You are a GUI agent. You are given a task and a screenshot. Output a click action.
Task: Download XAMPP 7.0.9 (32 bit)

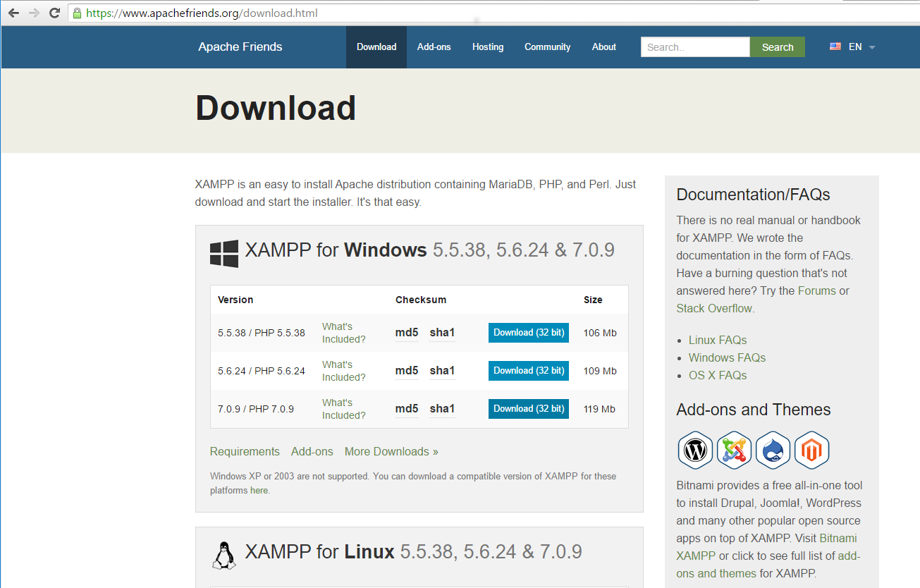pos(529,409)
